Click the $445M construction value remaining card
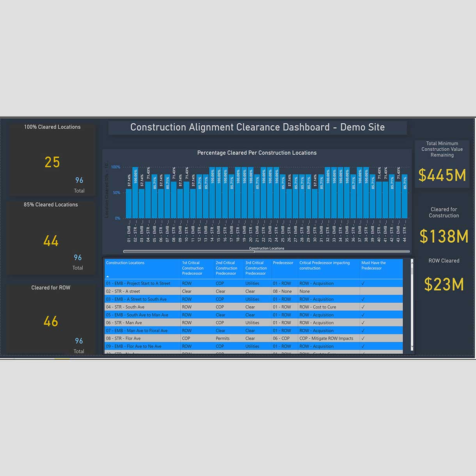This screenshot has height=476, width=476. 442,175
